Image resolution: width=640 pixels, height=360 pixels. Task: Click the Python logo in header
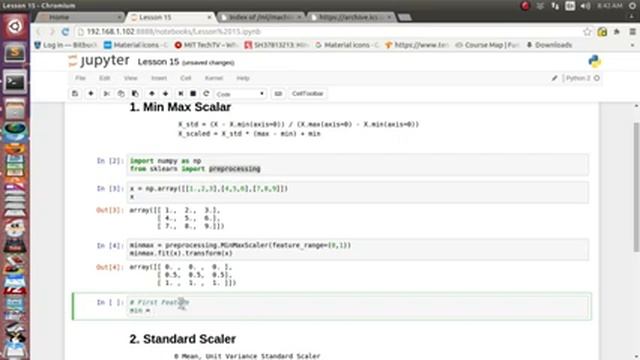tap(595, 61)
